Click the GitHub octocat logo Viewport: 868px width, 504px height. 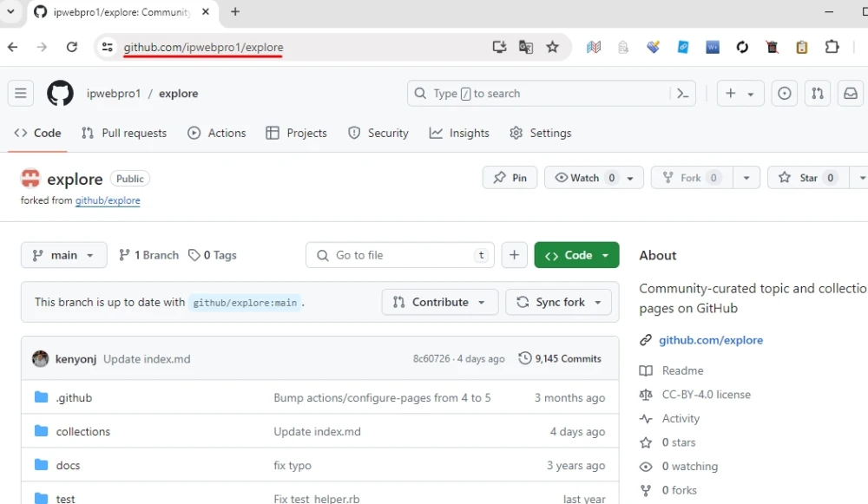click(60, 93)
